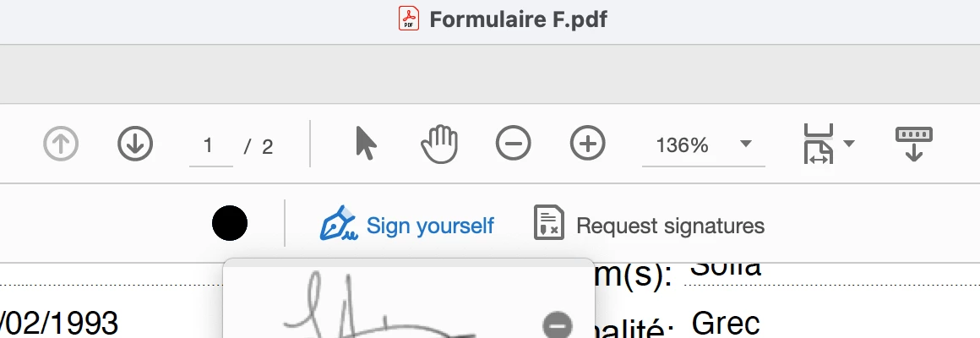Zoom out with the minus icon
This screenshot has height=338, width=980.
coord(513,143)
